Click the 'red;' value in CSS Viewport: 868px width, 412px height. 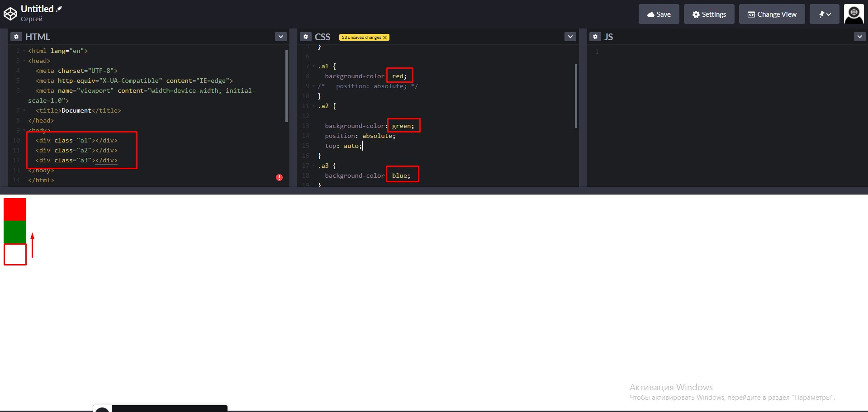coord(399,76)
